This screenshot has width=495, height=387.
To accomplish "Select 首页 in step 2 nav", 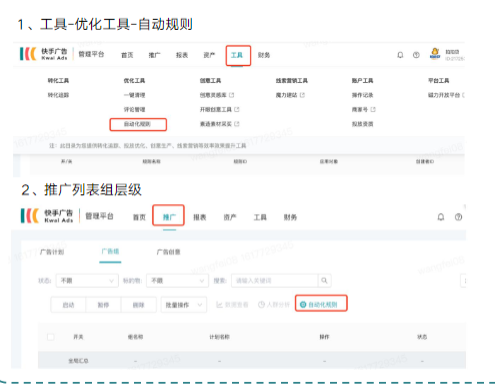I will tap(139, 217).
